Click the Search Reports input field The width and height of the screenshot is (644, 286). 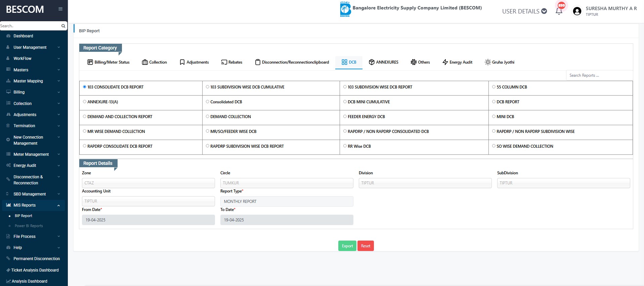[599, 75]
